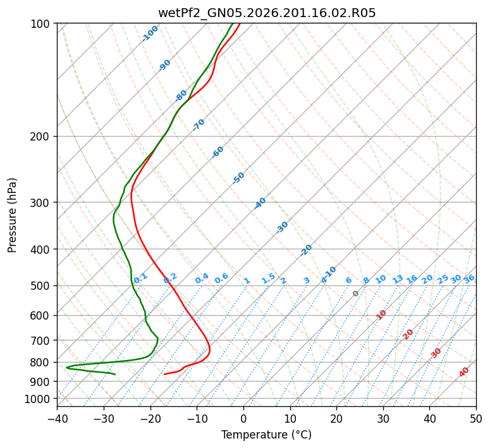Click the -40 temperature tick label
This screenshot has width=490, height=448.
tap(57, 418)
